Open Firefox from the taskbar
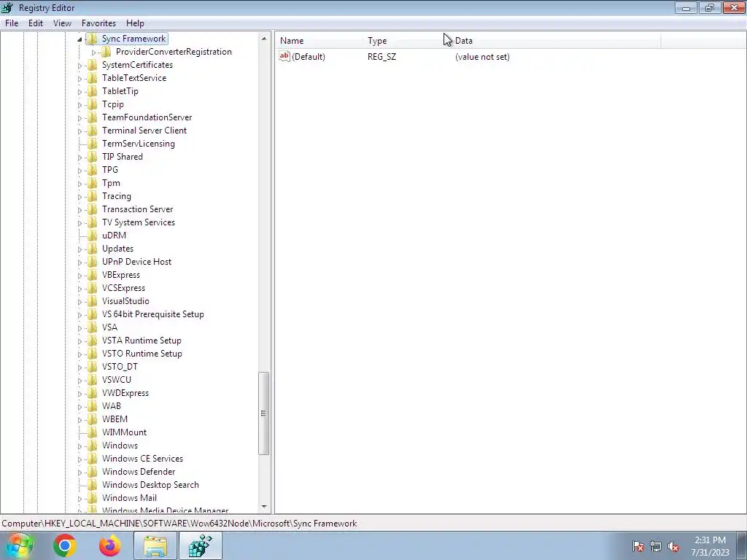 click(110, 545)
